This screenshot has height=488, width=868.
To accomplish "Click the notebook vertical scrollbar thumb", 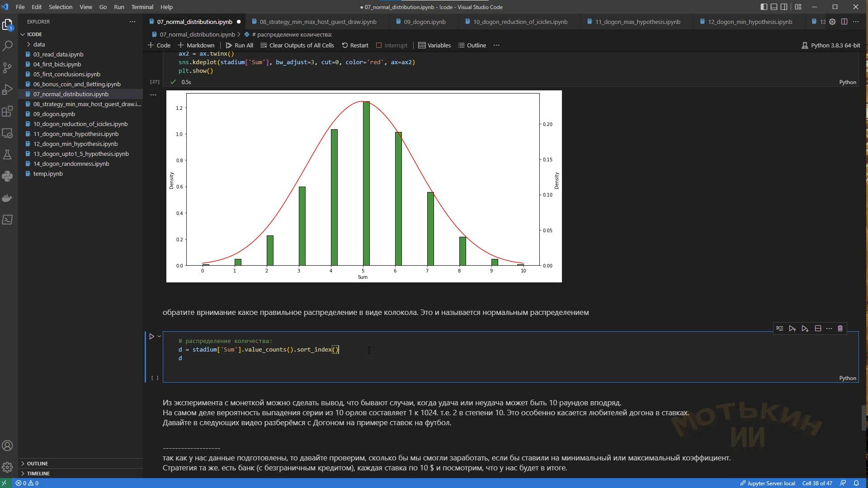I will point(864,418).
